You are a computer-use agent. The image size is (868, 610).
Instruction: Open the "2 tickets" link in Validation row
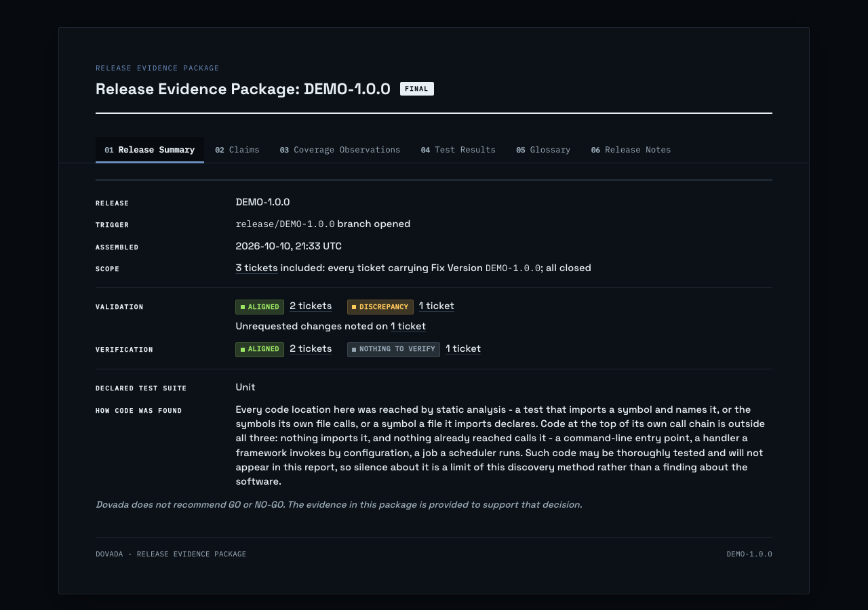(311, 306)
